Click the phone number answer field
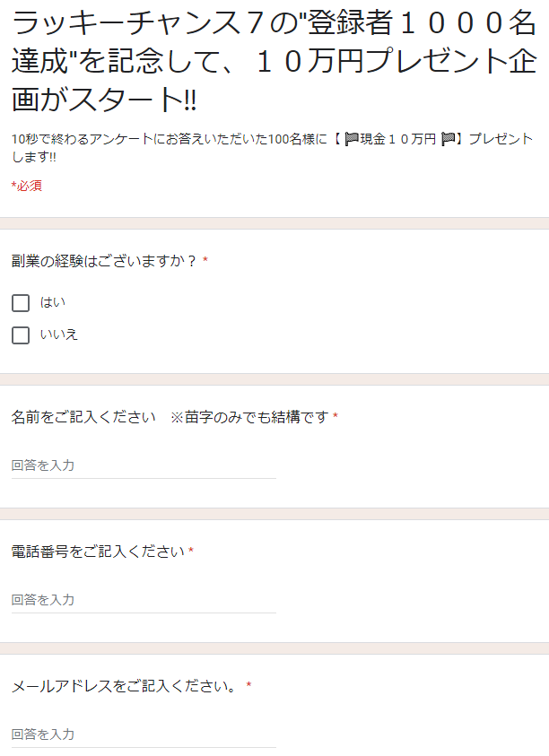 click(144, 600)
